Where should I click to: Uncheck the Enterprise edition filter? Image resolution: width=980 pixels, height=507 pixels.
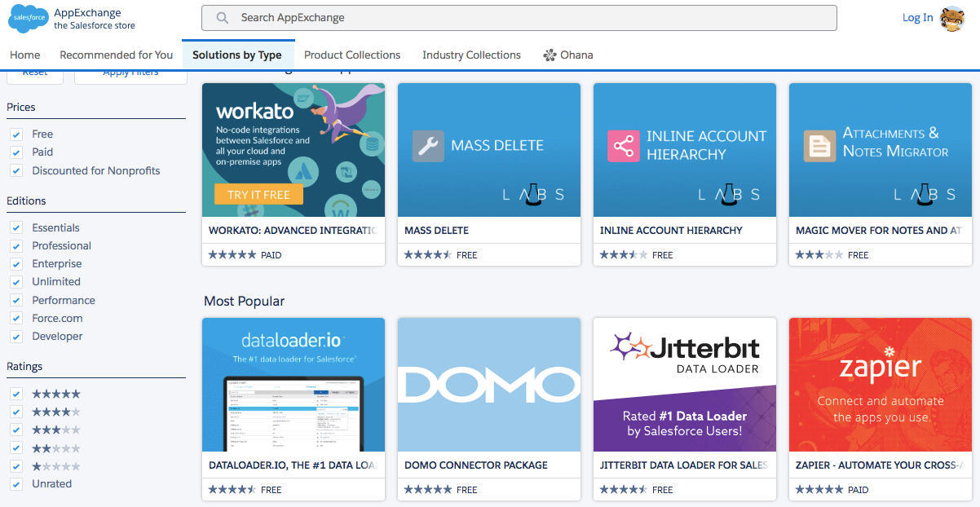point(15,264)
